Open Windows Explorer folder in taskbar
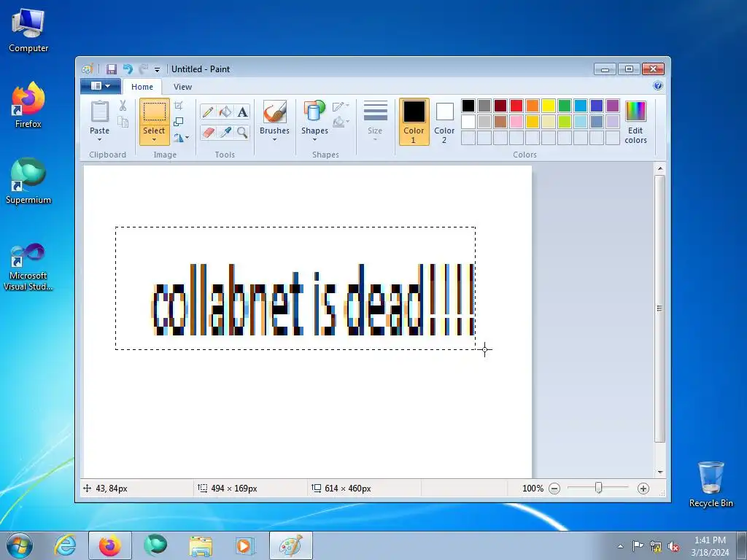Screen dimensions: 747x560 (x=201, y=545)
